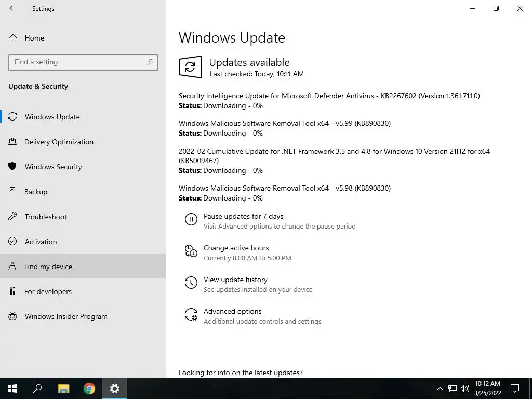
Task: Click the network tray icon
Action: [453, 389]
